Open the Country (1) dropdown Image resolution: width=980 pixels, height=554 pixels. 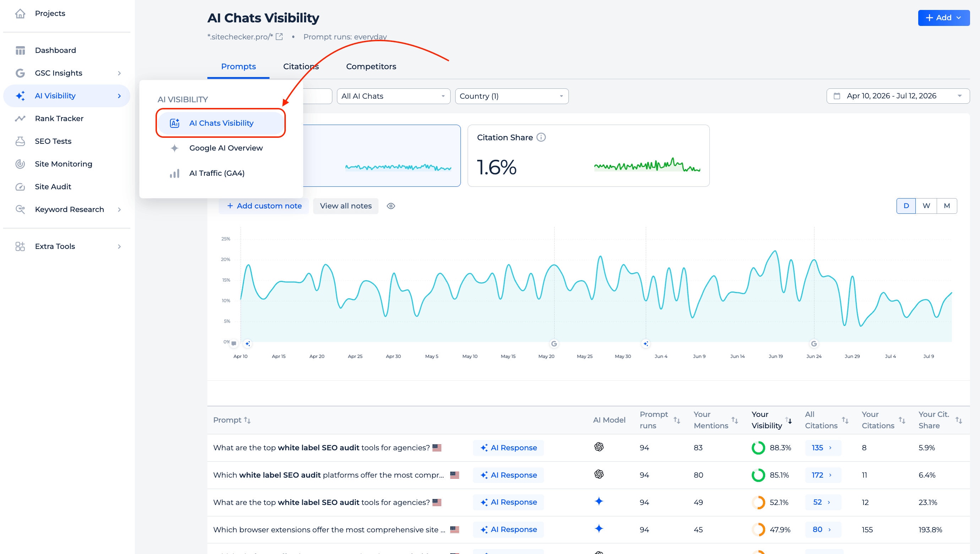pyautogui.click(x=512, y=96)
